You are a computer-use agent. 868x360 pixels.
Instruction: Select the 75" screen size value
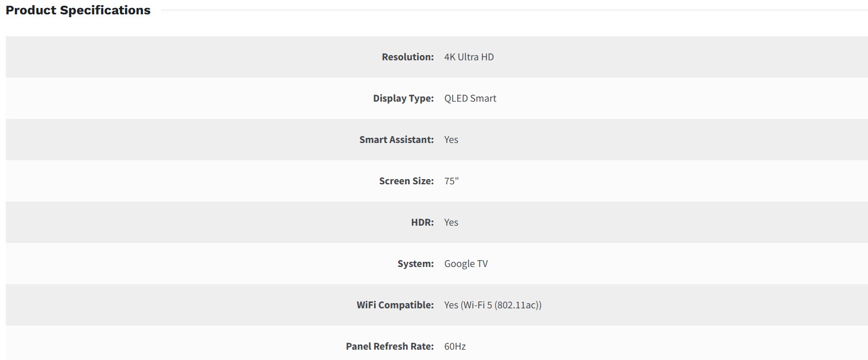click(451, 181)
